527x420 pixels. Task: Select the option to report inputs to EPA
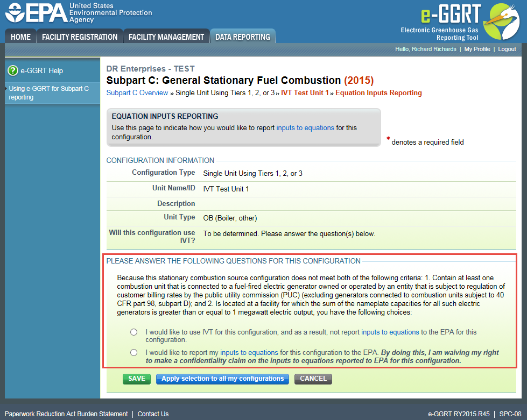133,353
